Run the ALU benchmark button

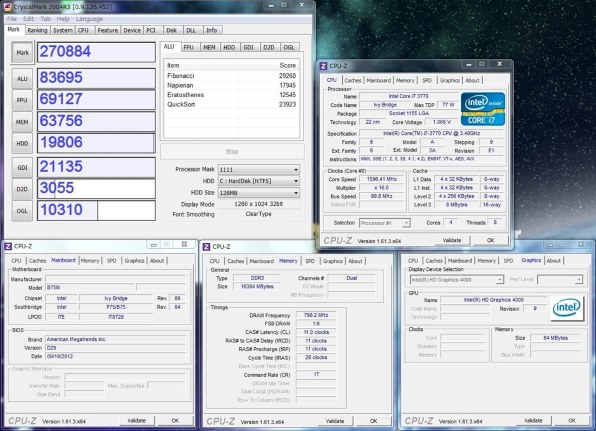[x=22, y=79]
